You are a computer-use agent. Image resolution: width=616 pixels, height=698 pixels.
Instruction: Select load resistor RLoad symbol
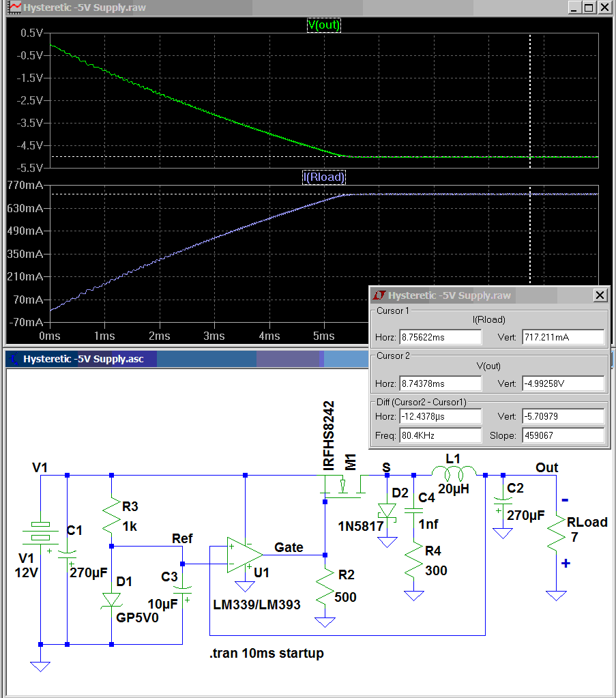[x=557, y=534]
